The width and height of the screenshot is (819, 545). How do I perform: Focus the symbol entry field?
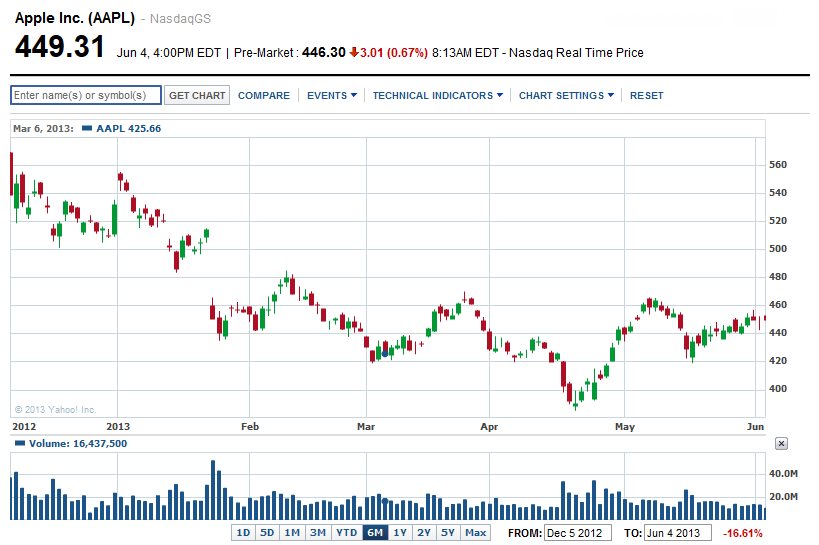click(86, 95)
